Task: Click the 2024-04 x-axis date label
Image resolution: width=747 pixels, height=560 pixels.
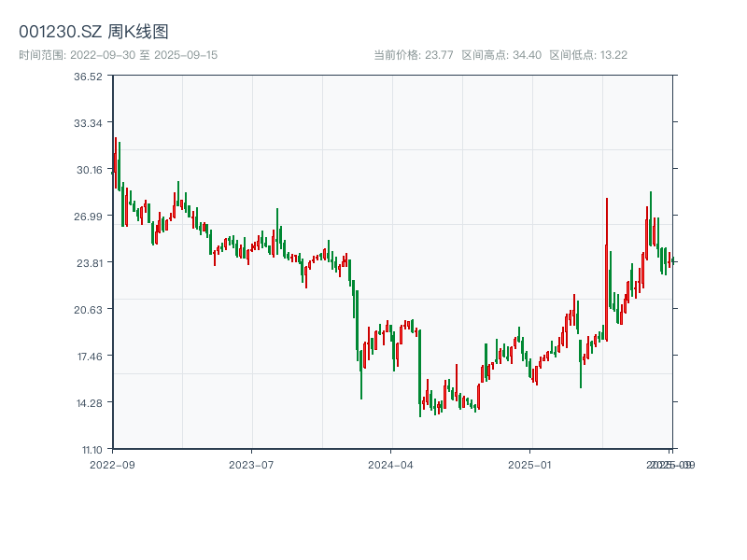Action: [x=390, y=464]
